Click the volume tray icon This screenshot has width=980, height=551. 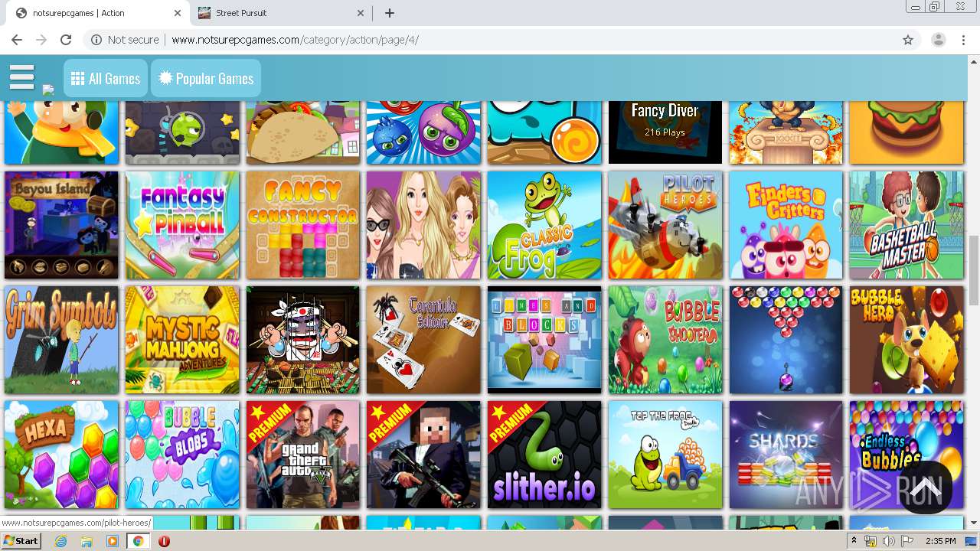pyautogui.click(x=888, y=541)
